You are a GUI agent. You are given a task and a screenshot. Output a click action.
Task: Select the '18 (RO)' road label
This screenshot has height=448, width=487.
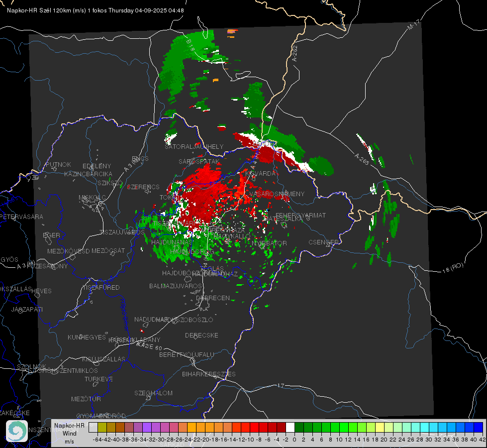pyautogui.click(x=453, y=268)
